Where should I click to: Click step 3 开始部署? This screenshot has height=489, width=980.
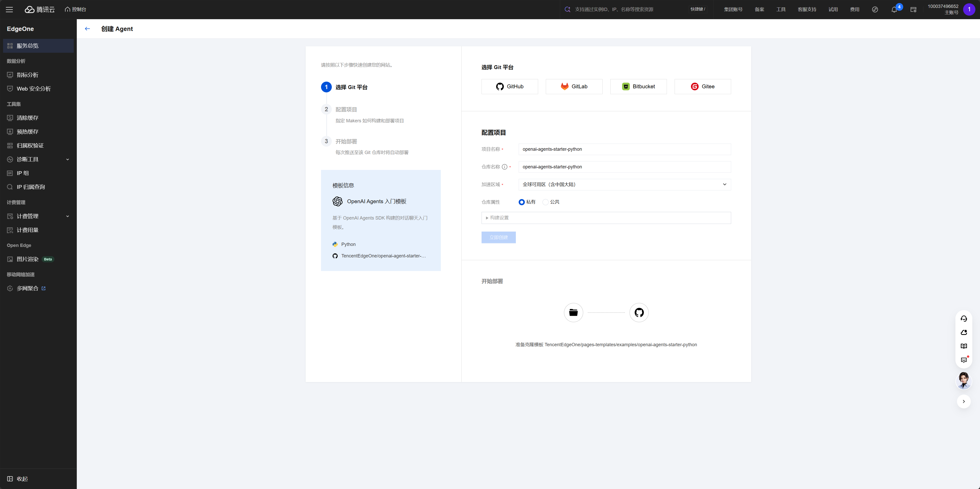pos(339,142)
